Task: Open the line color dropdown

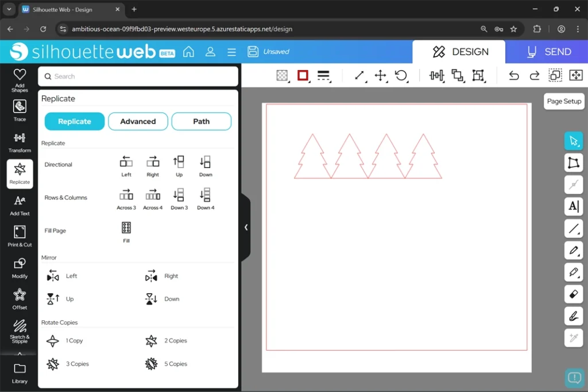Action: [x=303, y=76]
